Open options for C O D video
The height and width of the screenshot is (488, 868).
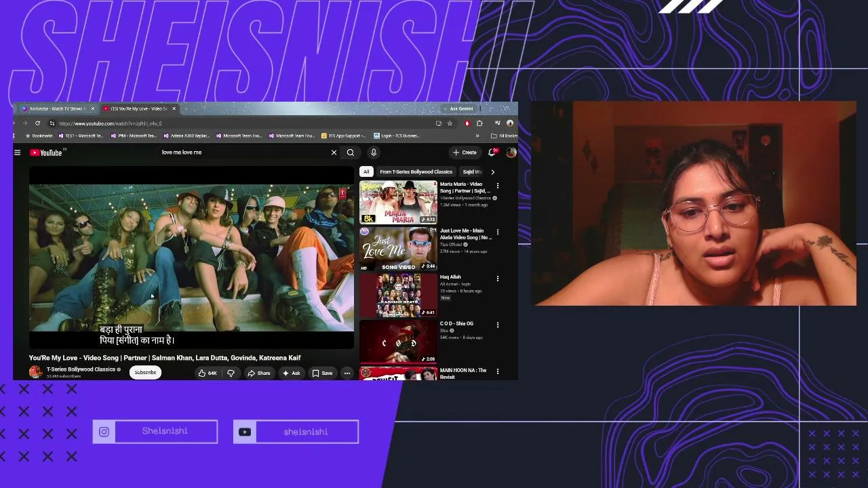click(x=497, y=325)
